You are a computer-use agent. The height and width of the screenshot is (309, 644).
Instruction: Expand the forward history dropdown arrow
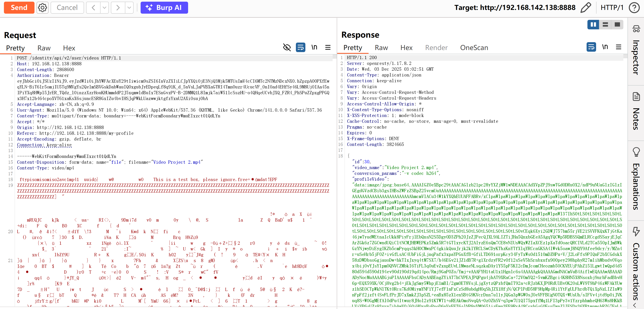tap(129, 7)
